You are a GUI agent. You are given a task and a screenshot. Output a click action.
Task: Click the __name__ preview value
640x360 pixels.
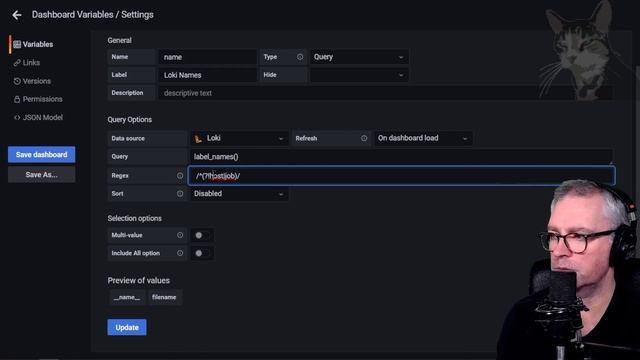pos(127,297)
